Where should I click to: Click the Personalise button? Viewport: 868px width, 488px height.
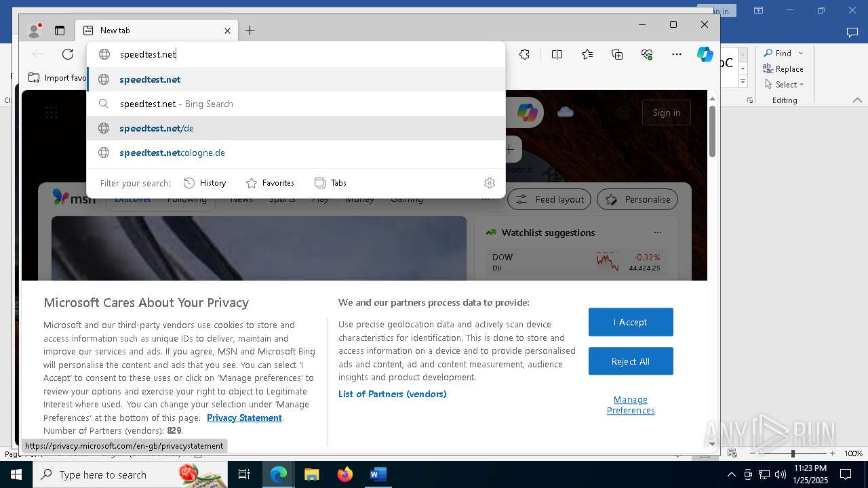point(638,199)
